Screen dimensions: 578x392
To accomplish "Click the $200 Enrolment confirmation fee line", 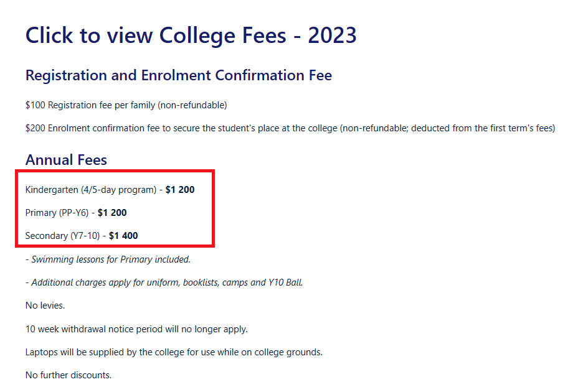I will pyautogui.click(x=290, y=128).
